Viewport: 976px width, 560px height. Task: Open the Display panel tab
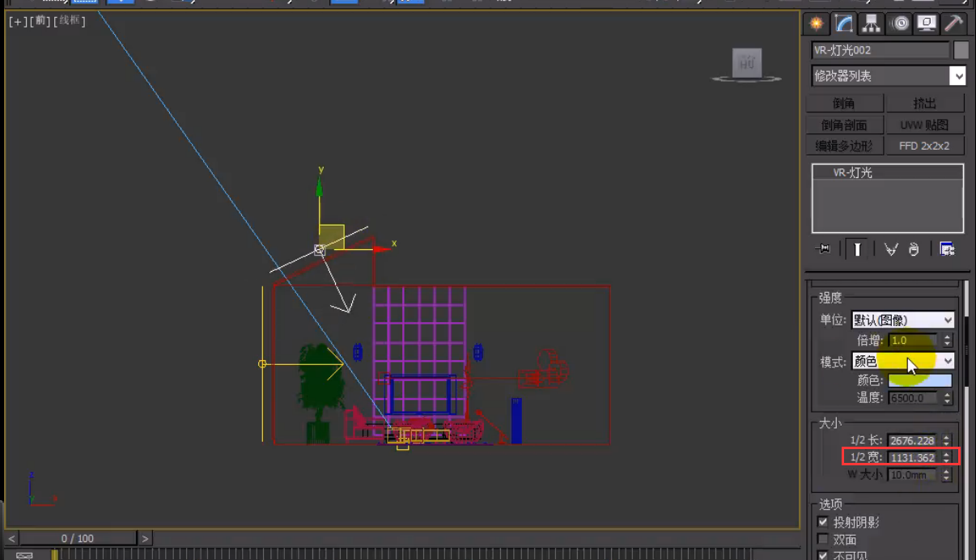pyautogui.click(x=927, y=23)
